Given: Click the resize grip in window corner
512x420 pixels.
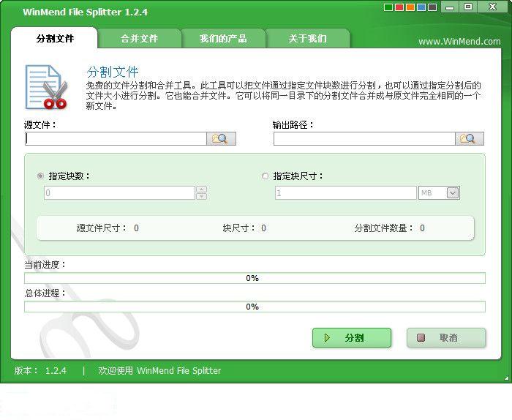Looking at the screenshot, I should (x=507, y=378).
